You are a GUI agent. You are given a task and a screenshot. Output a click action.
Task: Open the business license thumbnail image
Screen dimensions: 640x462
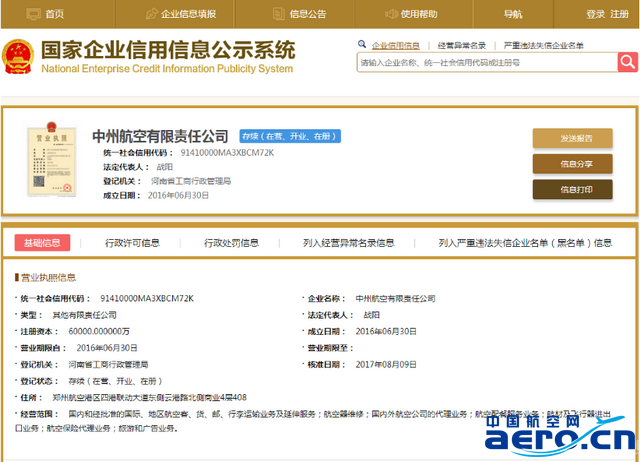[51, 159]
